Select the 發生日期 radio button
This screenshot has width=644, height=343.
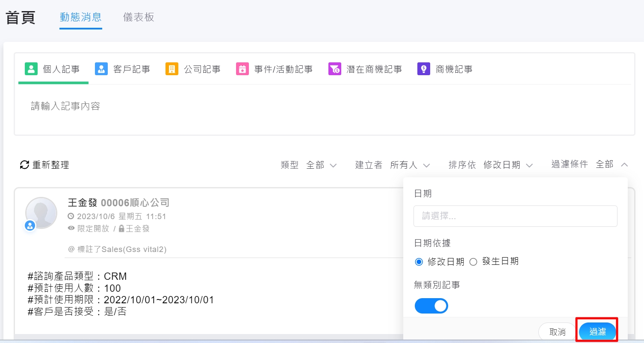473,262
